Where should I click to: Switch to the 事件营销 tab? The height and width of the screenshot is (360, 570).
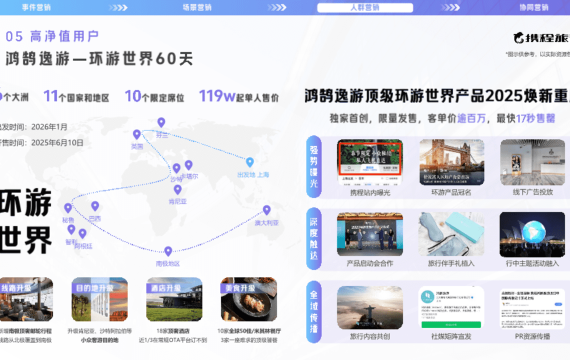36,7
